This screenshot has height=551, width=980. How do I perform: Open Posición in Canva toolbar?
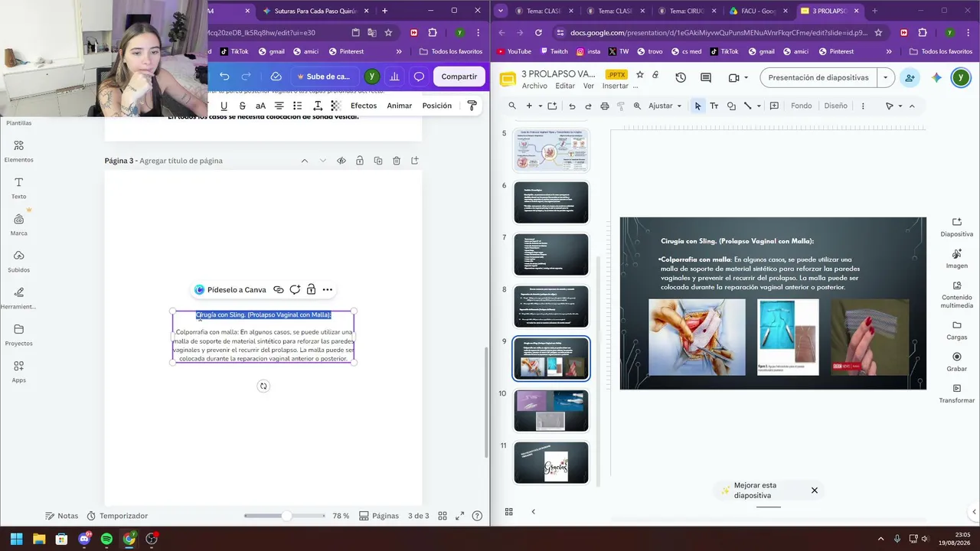pyautogui.click(x=437, y=106)
